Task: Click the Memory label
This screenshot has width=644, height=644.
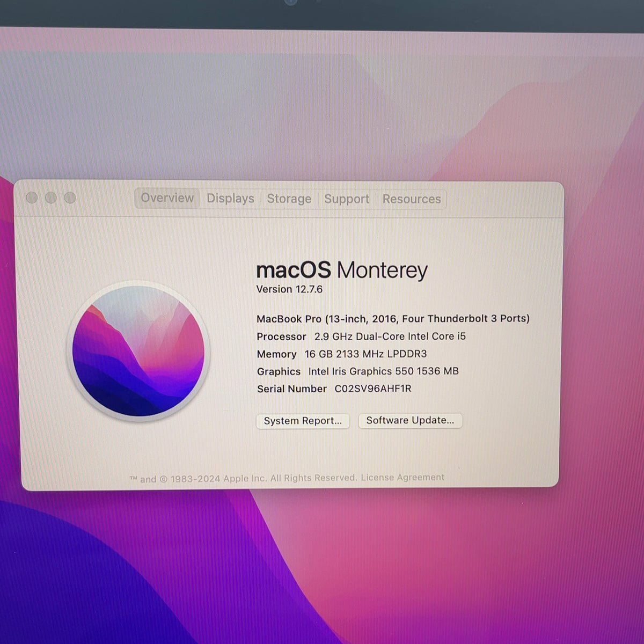Action: (276, 354)
